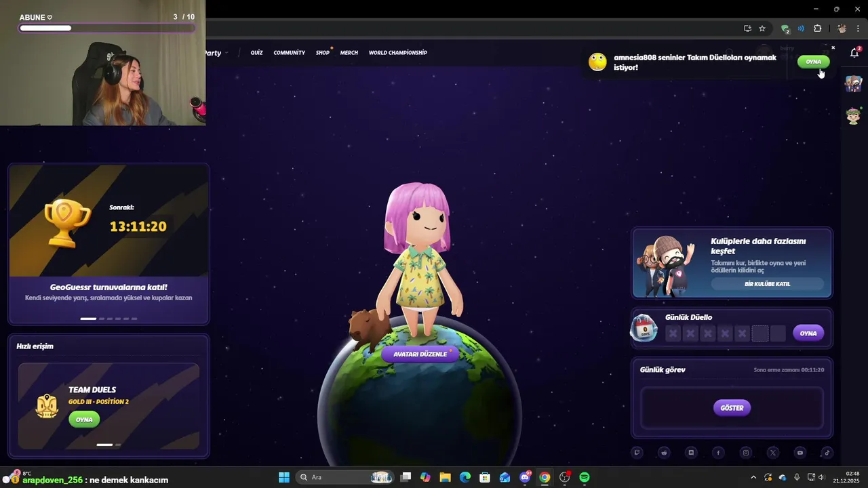This screenshot has height=488, width=868.
Task: Open the Instagram social link icon
Action: (746, 453)
